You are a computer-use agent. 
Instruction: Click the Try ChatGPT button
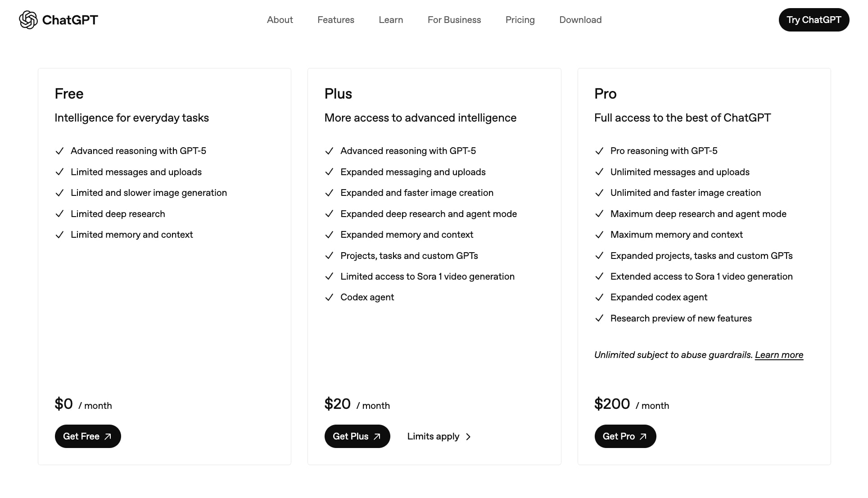(x=814, y=20)
